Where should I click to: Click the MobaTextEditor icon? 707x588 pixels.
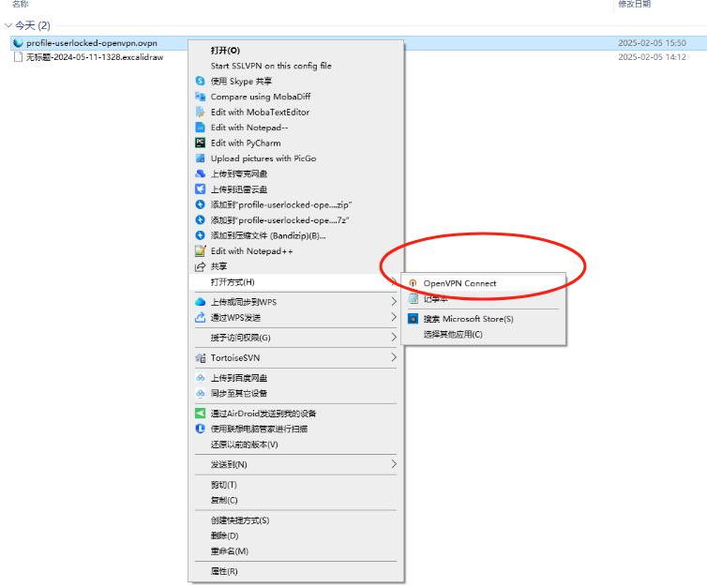click(201, 112)
